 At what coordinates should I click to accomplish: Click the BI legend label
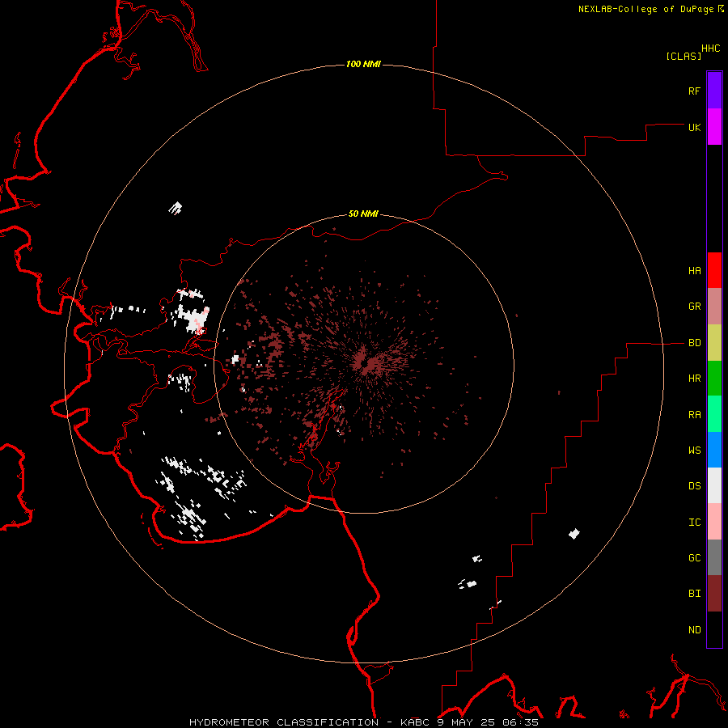(x=694, y=594)
